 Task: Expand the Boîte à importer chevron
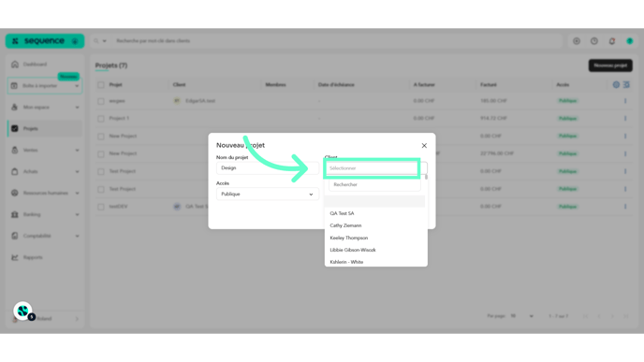coord(77,86)
